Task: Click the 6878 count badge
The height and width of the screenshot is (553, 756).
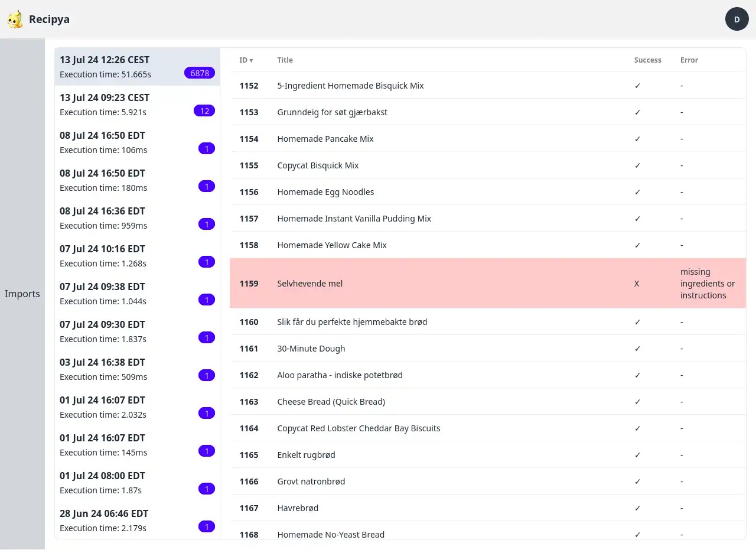Action: click(199, 73)
